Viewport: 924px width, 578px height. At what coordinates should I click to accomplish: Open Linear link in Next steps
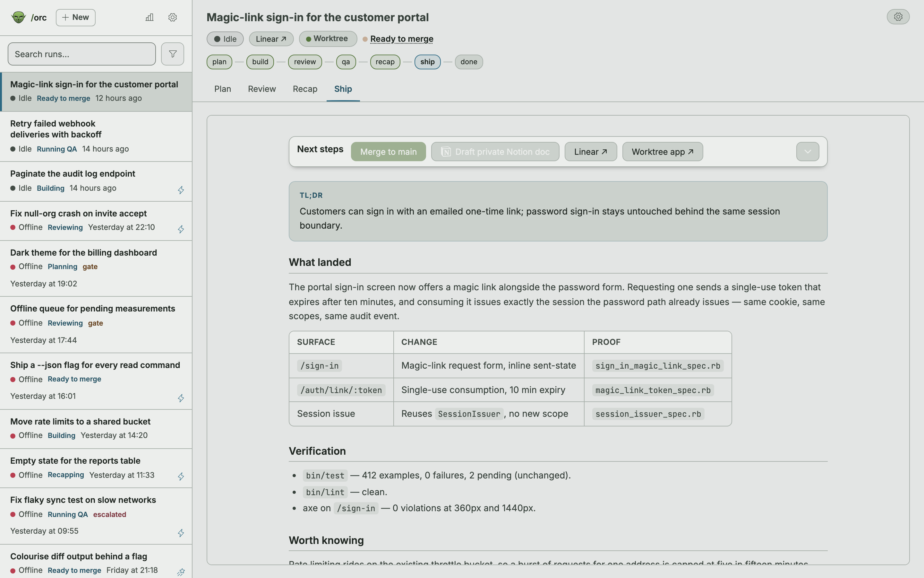(x=591, y=152)
